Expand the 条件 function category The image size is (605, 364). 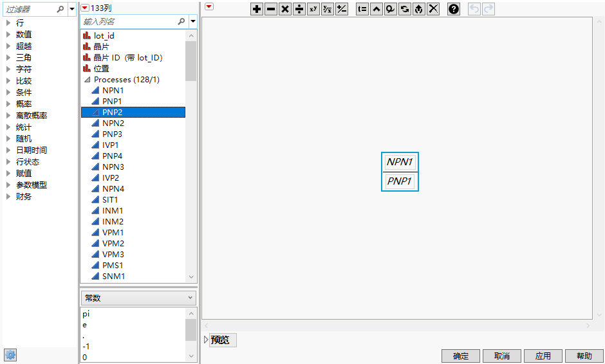coord(8,92)
